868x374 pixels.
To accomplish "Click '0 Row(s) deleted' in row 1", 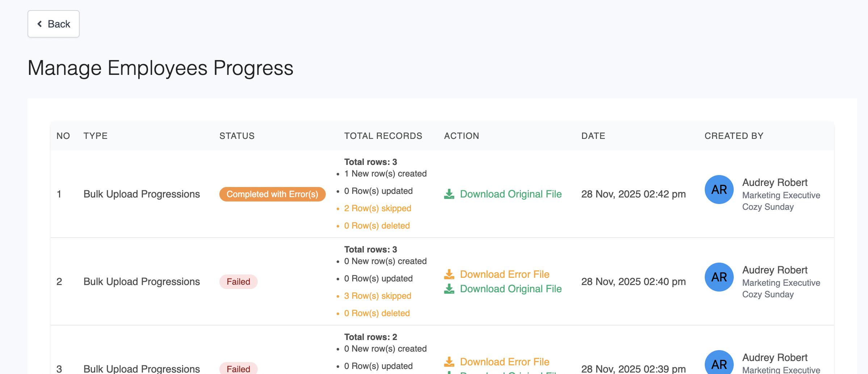I will point(377,226).
